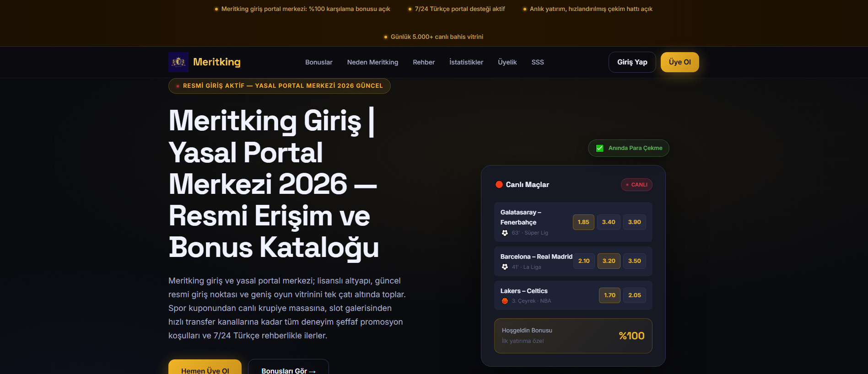Choose odds 1.70 for Lakers – Celtics
Image resolution: width=868 pixels, height=374 pixels.
[610, 295]
